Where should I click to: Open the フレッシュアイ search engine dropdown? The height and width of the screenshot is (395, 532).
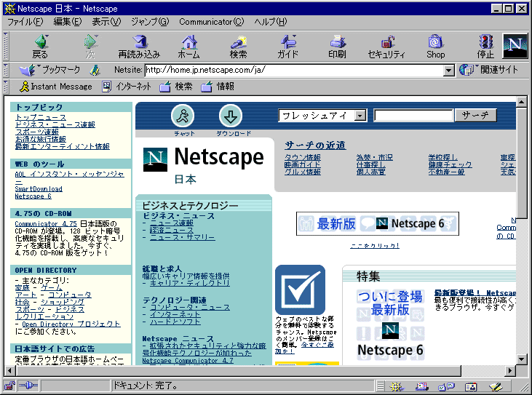360,116
